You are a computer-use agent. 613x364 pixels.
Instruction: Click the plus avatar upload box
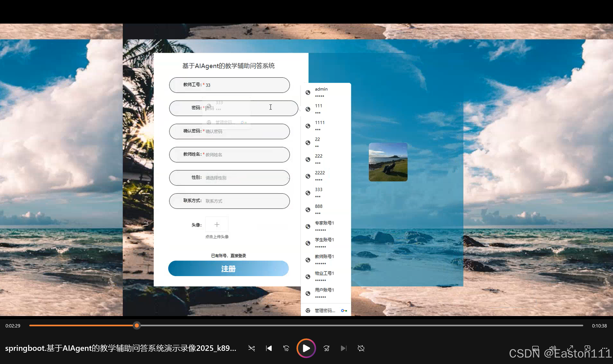217,224
